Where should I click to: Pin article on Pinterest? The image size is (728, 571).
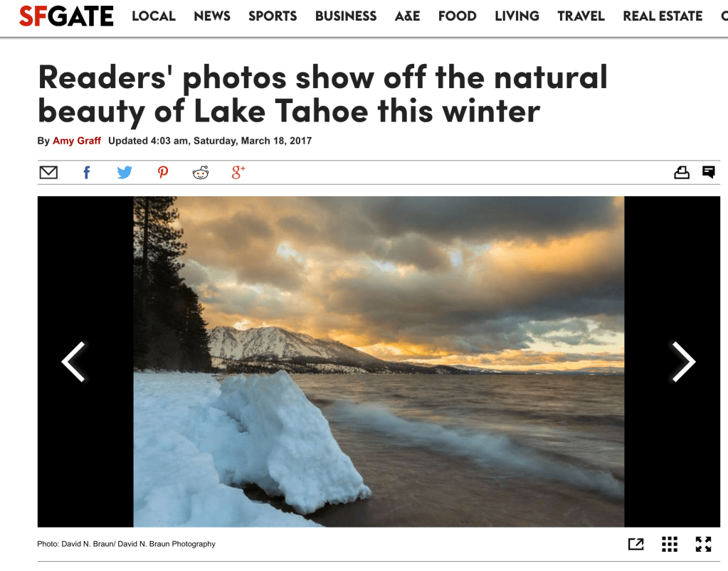(162, 173)
